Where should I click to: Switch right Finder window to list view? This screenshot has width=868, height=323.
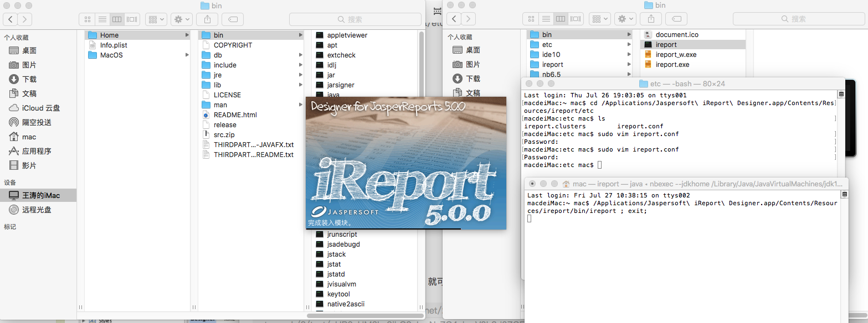pyautogui.click(x=546, y=19)
